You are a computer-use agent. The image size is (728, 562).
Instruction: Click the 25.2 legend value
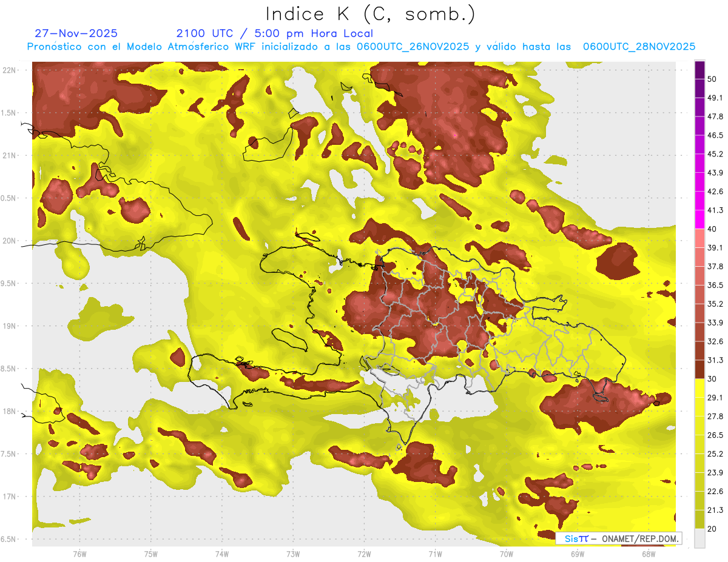715,454
